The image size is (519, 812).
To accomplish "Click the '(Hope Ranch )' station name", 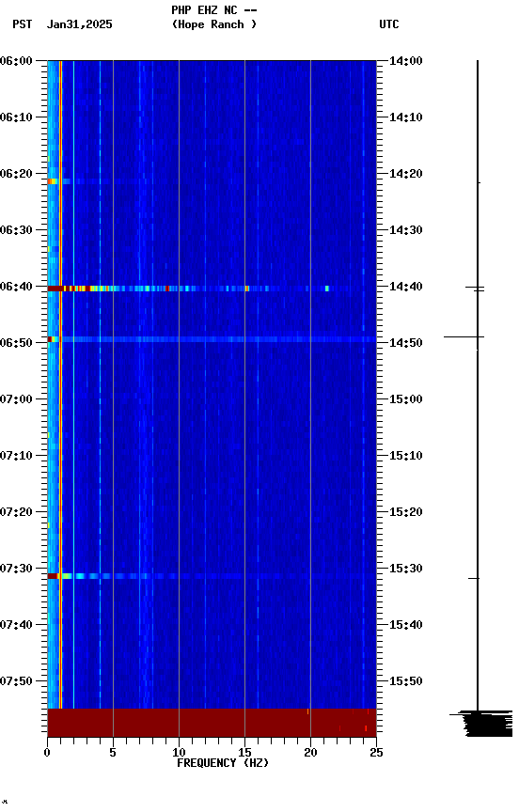I will click(x=214, y=24).
